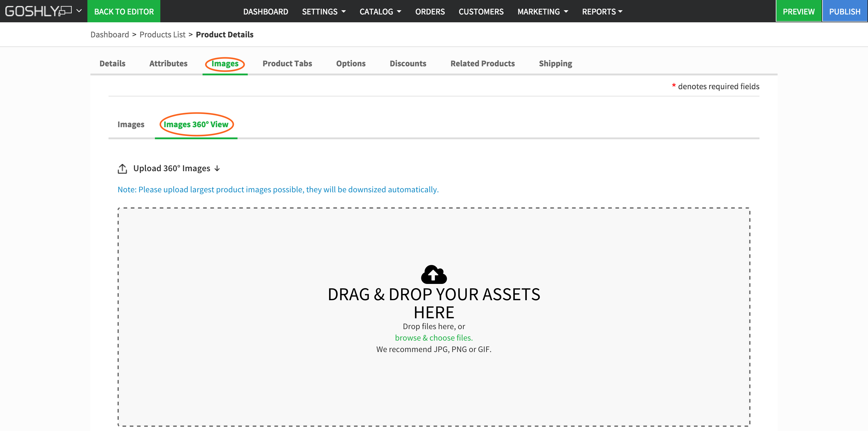
Task: Open Customers in the navigation bar
Action: 481,11
